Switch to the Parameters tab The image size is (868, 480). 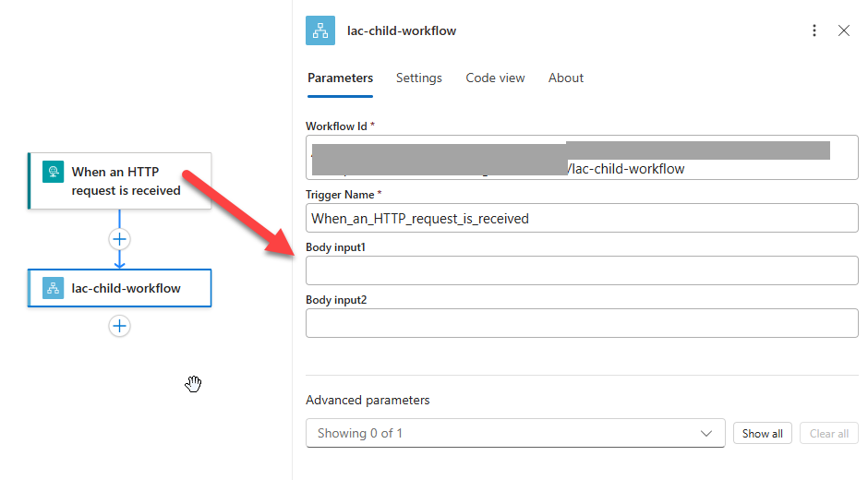click(x=340, y=78)
